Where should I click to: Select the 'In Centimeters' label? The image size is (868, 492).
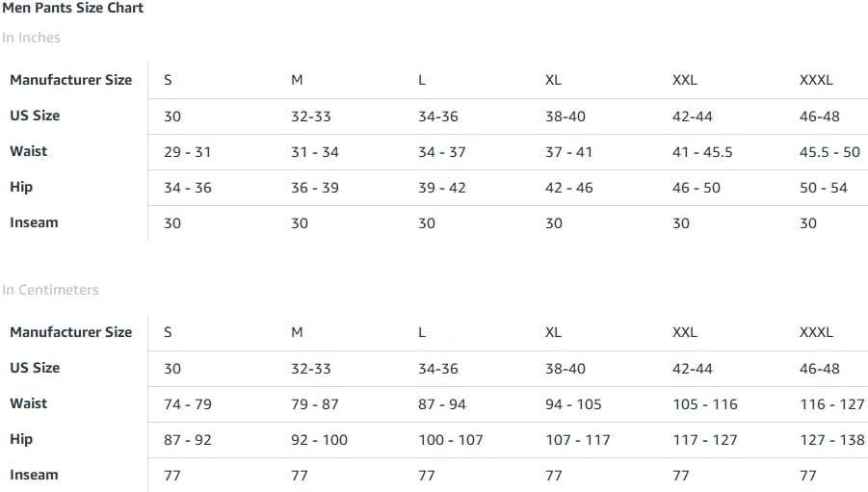click(x=50, y=290)
